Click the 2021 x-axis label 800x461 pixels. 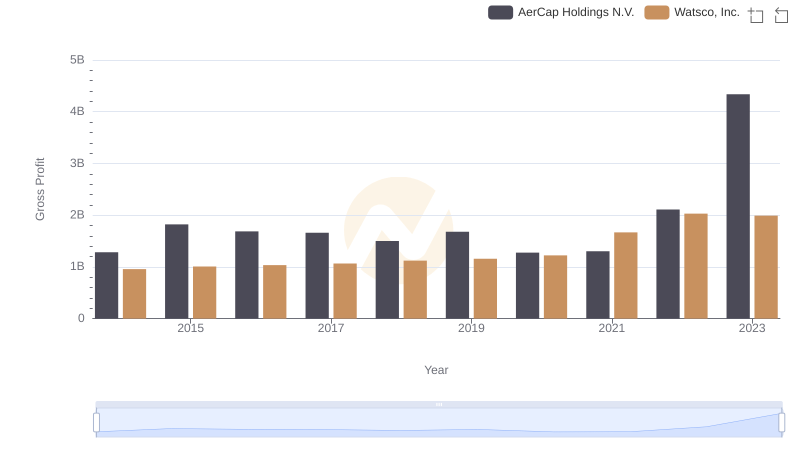[611, 328]
